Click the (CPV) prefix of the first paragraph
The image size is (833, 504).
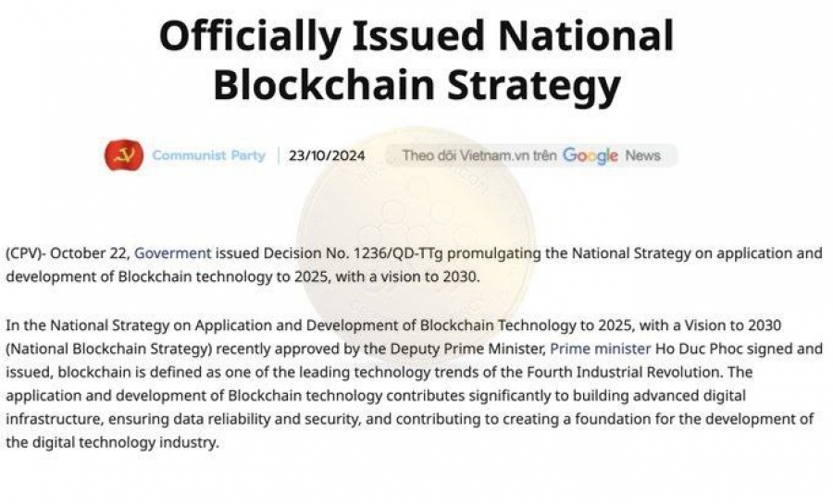click(24, 253)
